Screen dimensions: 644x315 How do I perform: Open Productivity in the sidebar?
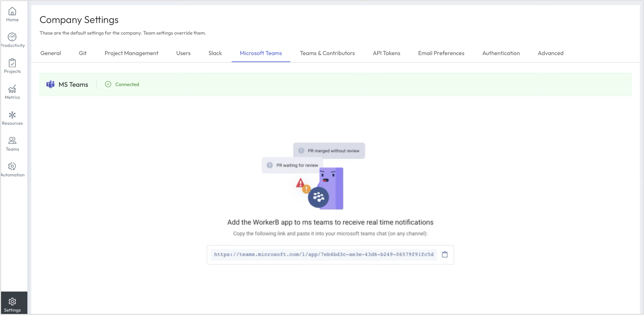(12, 40)
